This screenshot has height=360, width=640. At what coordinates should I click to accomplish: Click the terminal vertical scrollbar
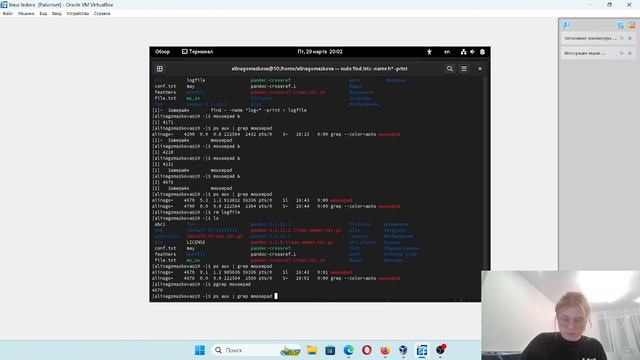click(x=486, y=188)
